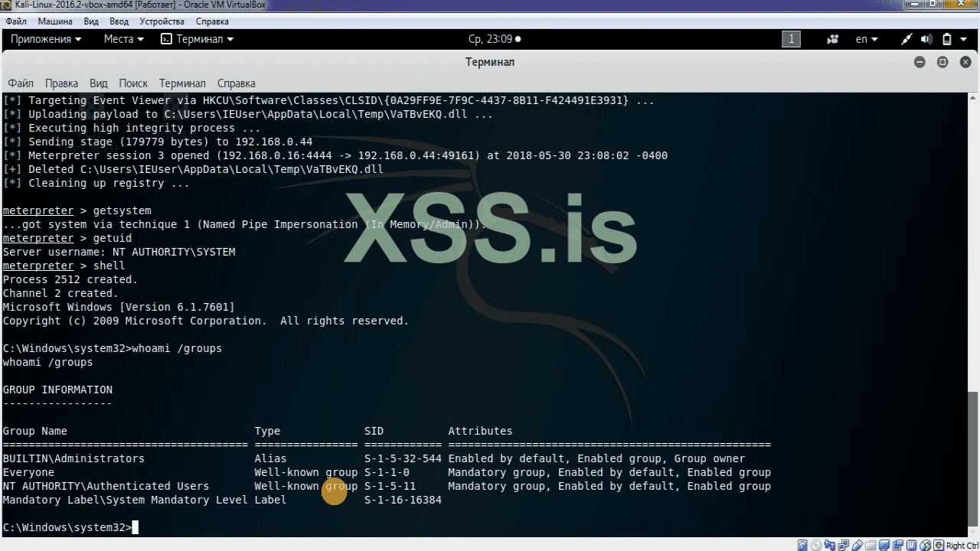Open the terminal window's Файл menu
Screen dimensions: 980x551
(21, 83)
